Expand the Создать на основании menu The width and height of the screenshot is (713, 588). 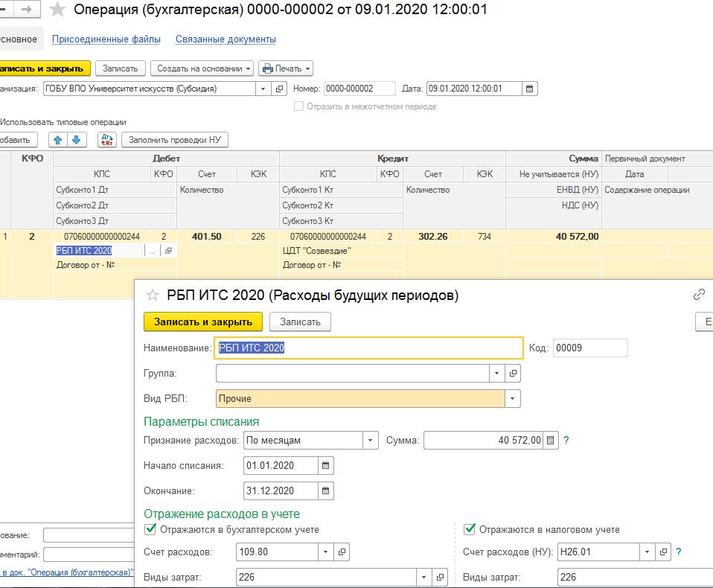202,68
